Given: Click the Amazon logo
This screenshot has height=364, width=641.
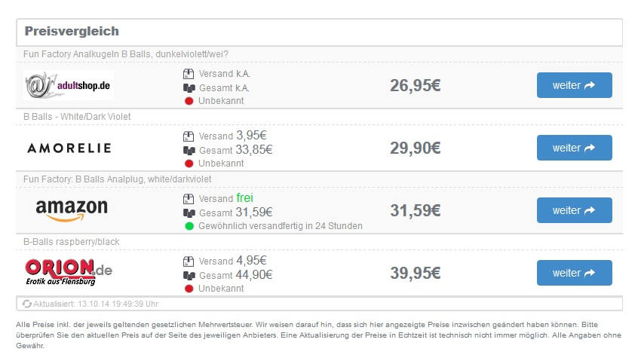Looking at the screenshot, I should coord(72,210).
